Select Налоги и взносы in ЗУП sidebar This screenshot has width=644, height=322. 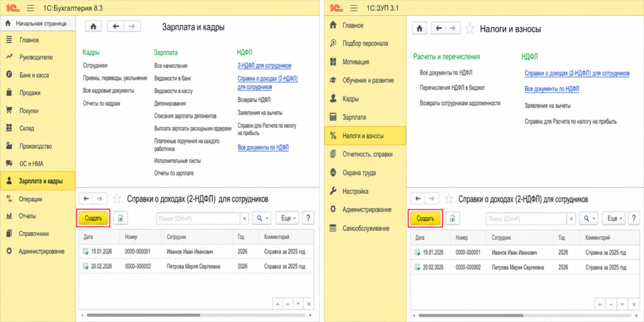click(365, 136)
